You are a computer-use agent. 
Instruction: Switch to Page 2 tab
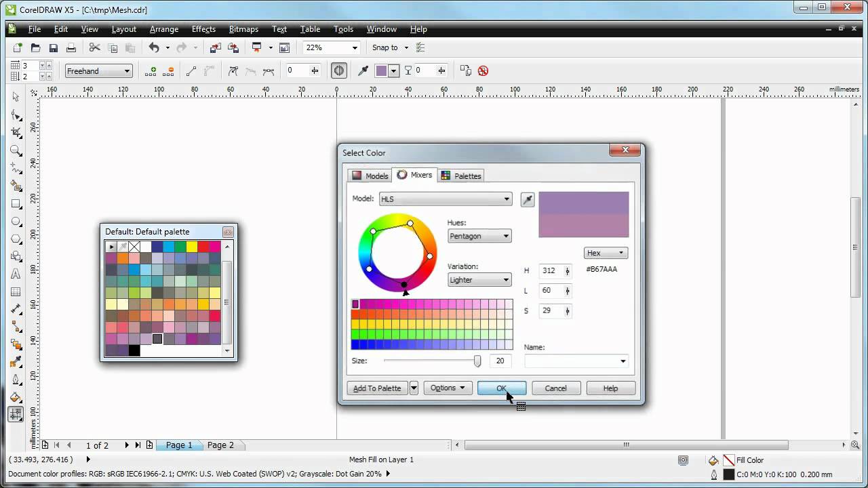pos(220,445)
